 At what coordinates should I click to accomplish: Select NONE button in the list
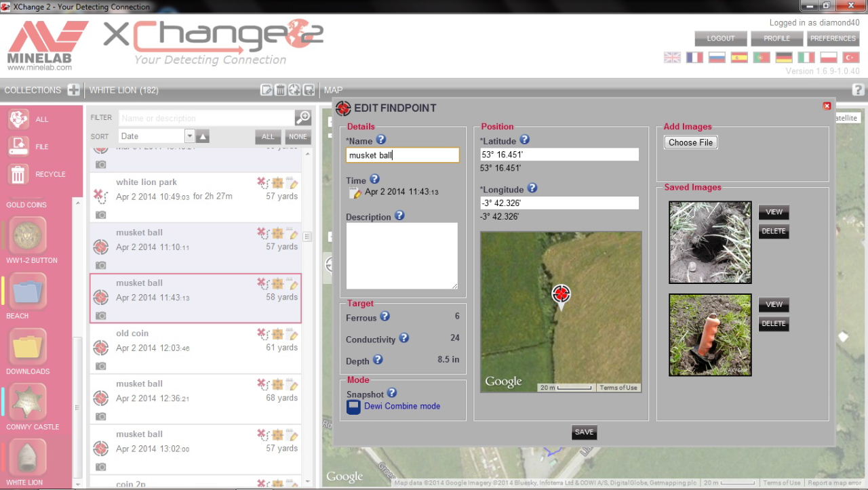[297, 136]
